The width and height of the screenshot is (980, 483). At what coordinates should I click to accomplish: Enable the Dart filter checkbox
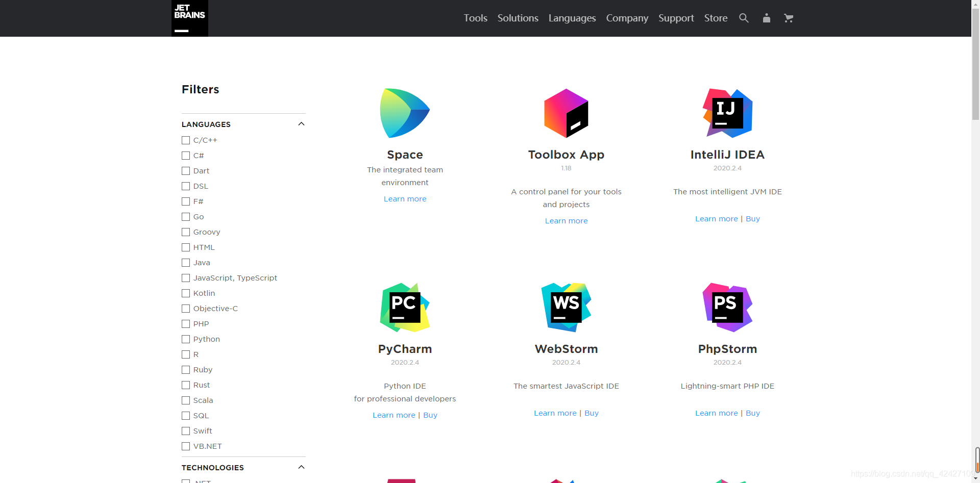point(186,171)
